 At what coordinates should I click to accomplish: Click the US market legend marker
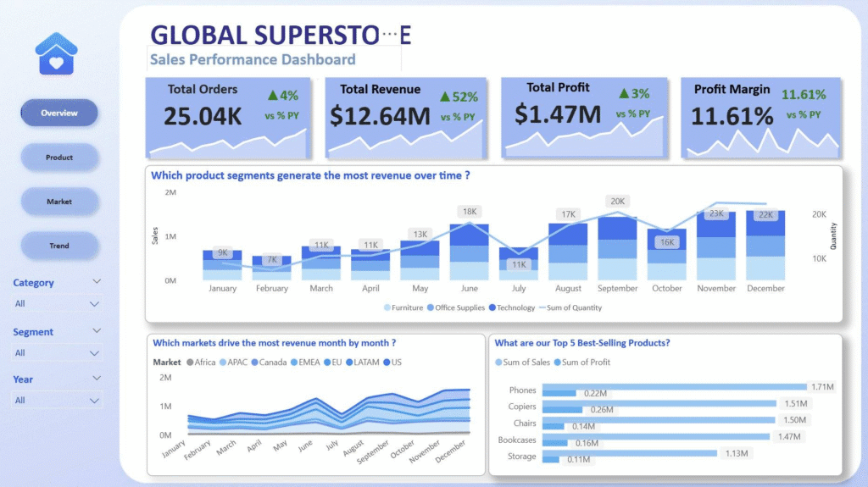point(387,362)
